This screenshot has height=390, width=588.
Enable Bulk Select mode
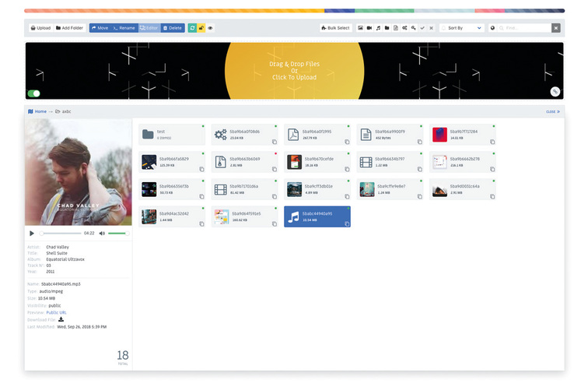(x=336, y=28)
